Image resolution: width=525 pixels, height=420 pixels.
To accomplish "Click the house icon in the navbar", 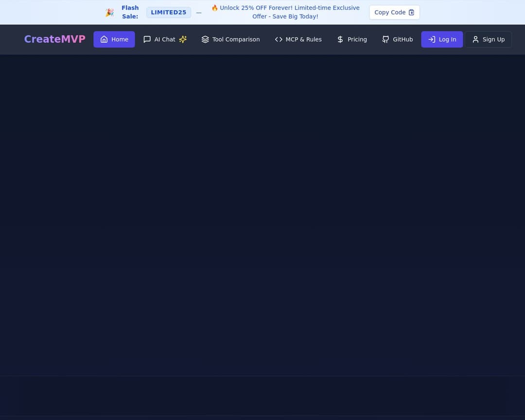I will point(104,39).
